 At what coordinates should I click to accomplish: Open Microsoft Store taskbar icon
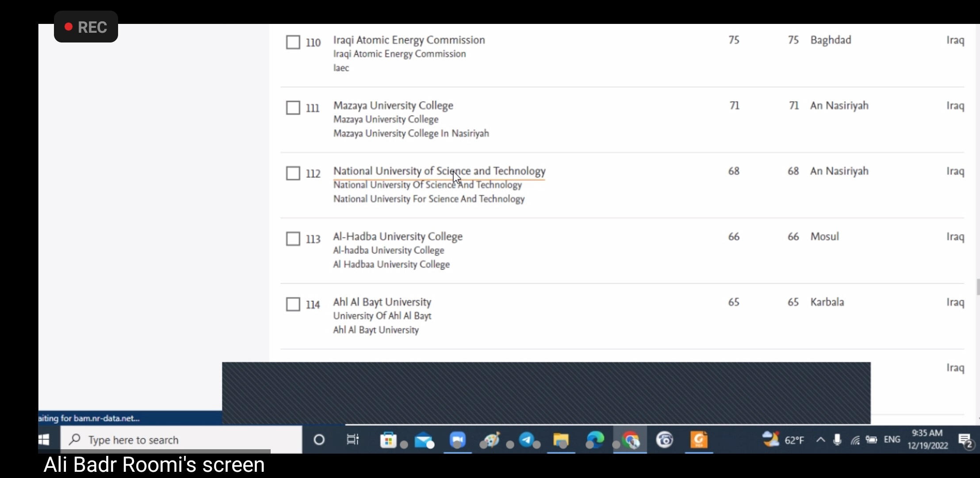[x=388, y=440]
